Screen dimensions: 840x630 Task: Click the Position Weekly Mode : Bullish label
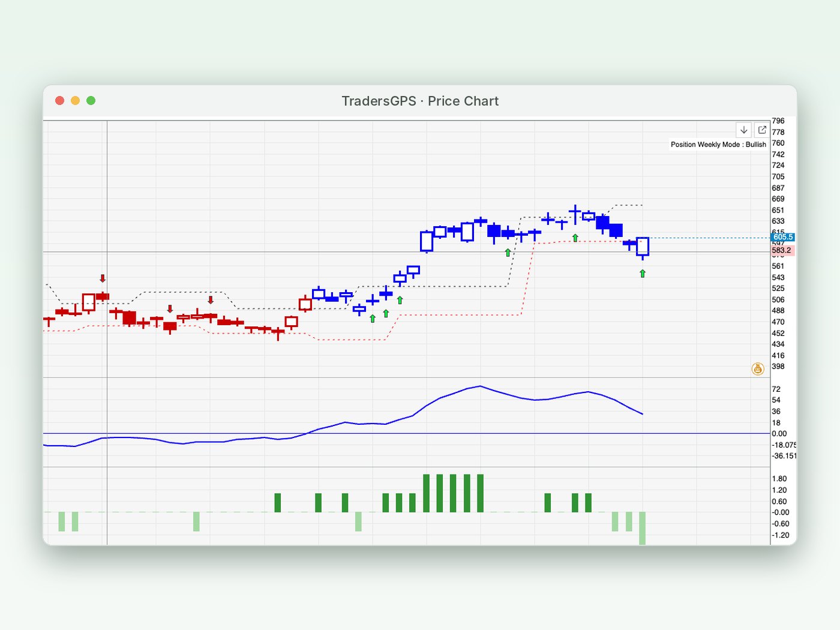[x=718, y=145]
